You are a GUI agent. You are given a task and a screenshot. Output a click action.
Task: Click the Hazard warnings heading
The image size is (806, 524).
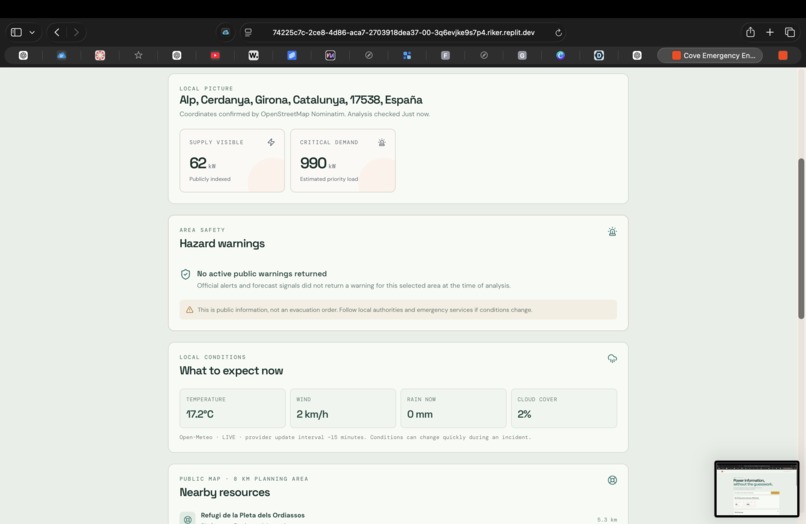222,244
